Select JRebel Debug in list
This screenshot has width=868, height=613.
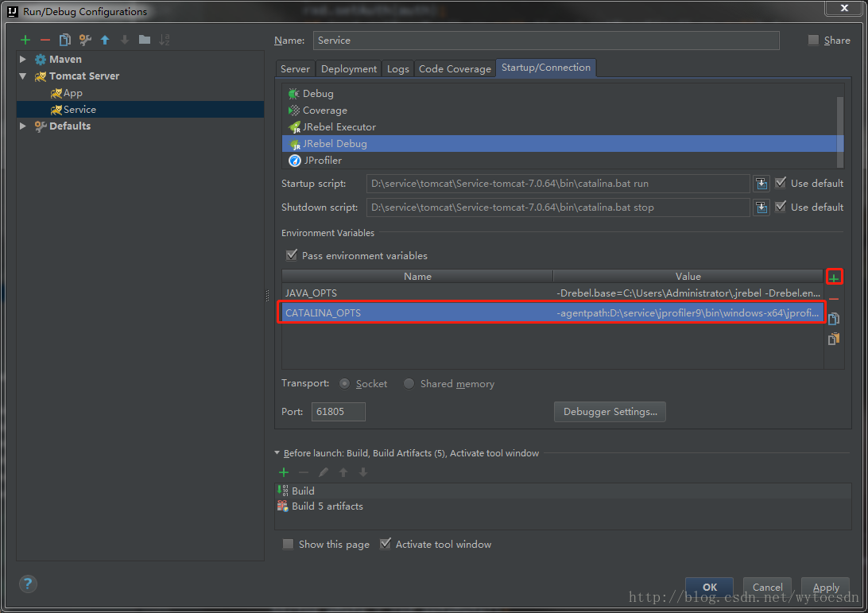click(x=559, y=143)
